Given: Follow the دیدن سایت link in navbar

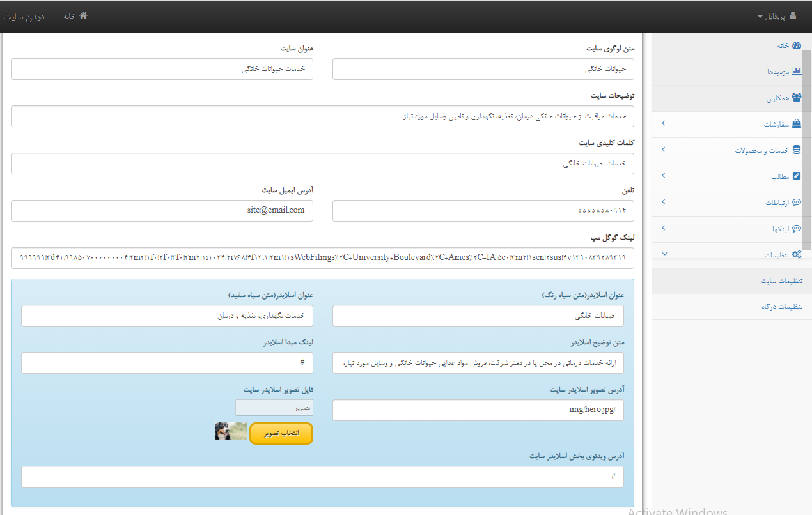Looking at the screenshot, I should [24, 17].
